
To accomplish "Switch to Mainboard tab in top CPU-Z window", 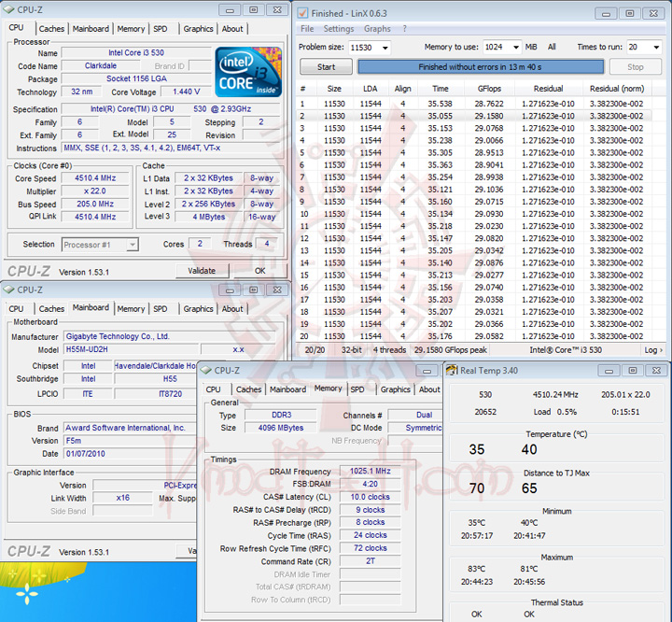I will [x=91, y=29].
